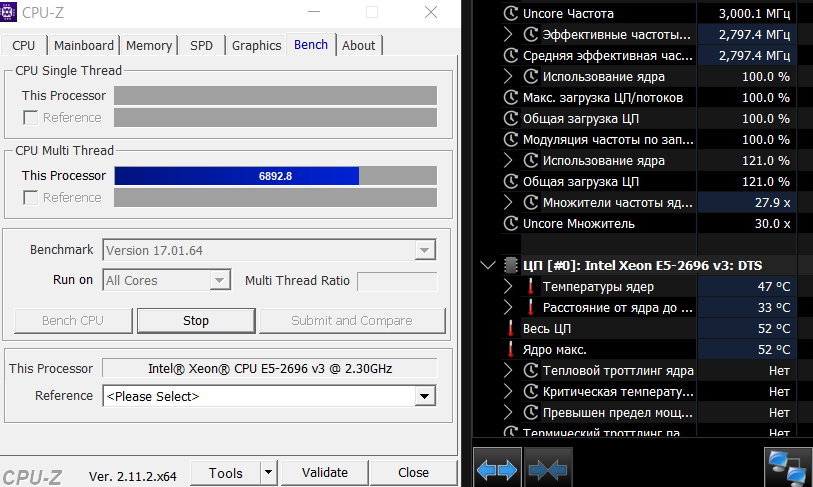This screenshot has width=813, height=487.
Task: Click clock icon beside Модуляция частоты
Action: (511, 140)
